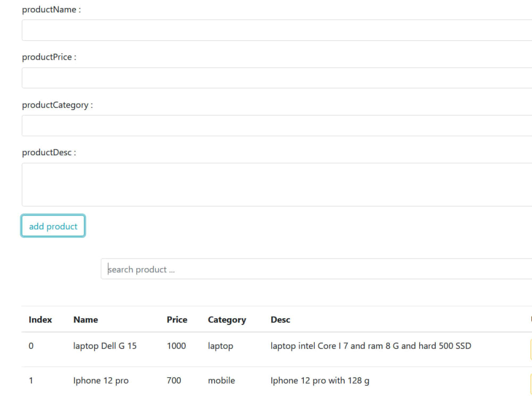Click the Desc column header
This screenshot has width=532, height=399.
click(x=280, y=320)
